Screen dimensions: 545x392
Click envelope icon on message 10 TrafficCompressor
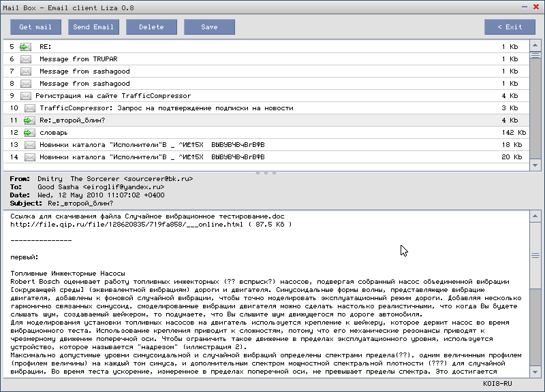(30, 108)
